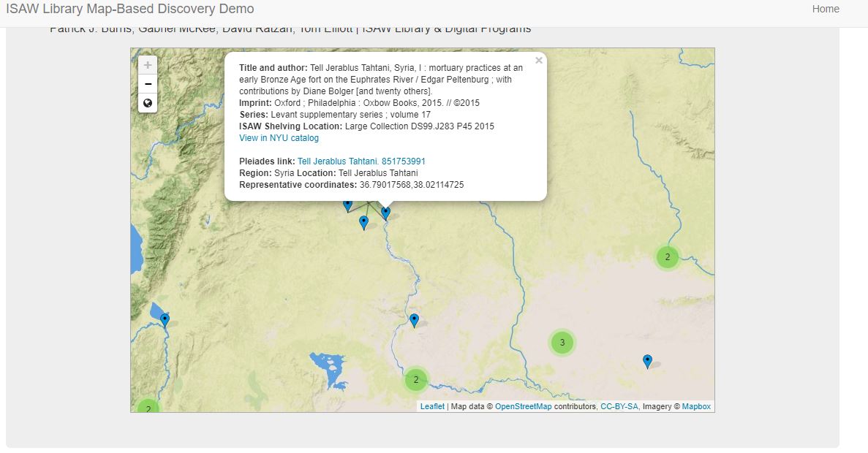Open the Home menu item
This screenshot has width=868, height=453.
point(826,9)
